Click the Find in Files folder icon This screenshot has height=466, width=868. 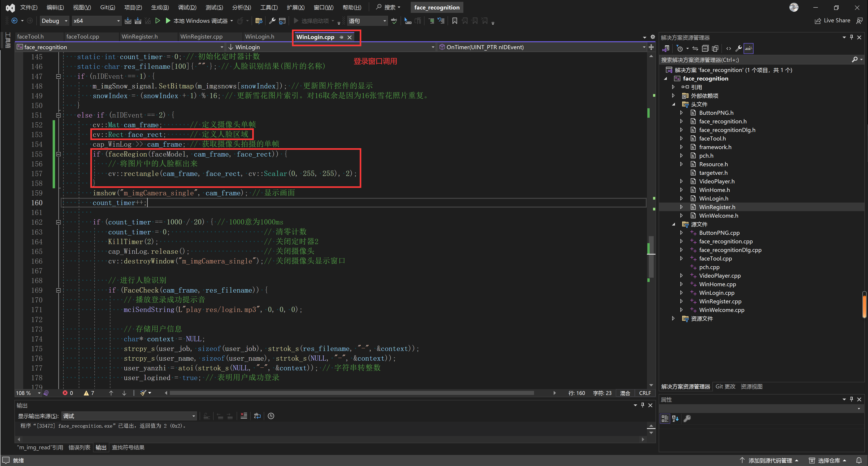coord(259,21)
